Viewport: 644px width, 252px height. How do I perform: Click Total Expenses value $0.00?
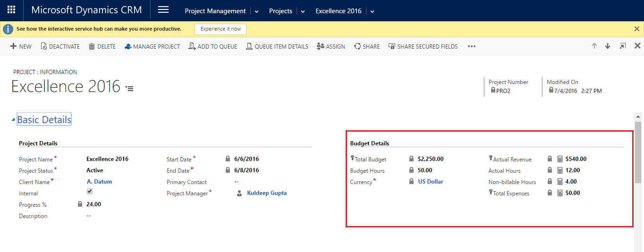click(x=573, y=193)
